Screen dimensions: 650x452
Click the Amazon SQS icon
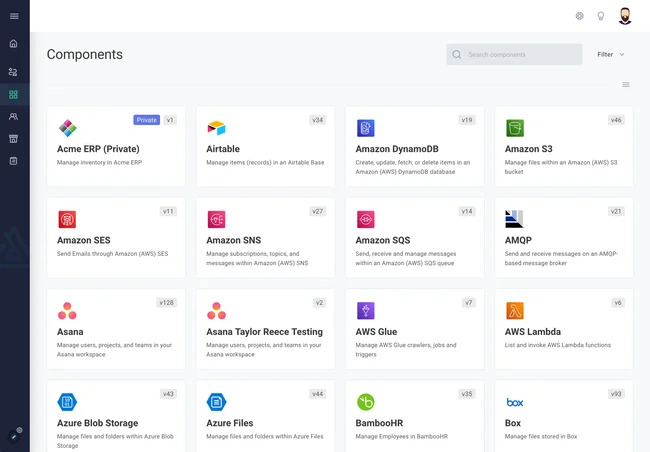[366, 219]
